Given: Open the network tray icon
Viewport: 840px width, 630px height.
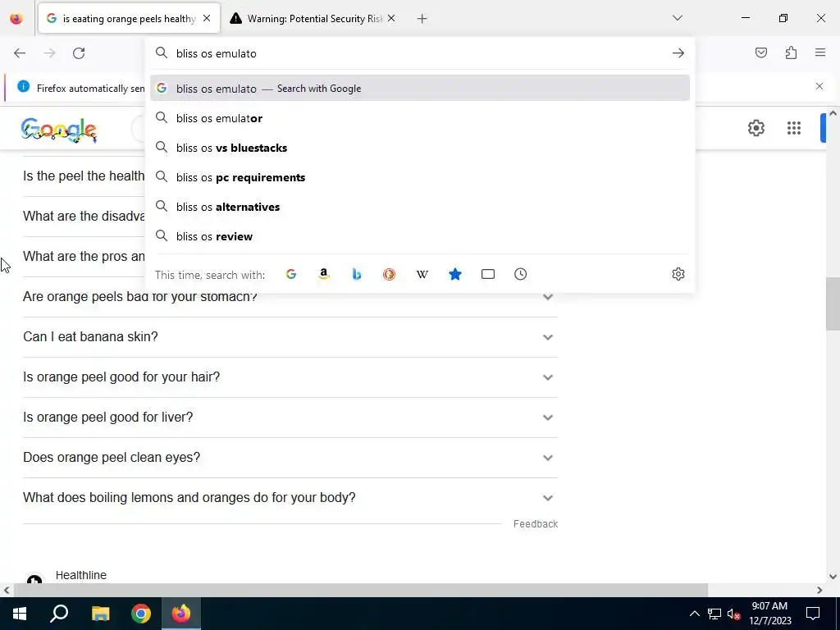Looking at the screenshot, I should 714,614.
